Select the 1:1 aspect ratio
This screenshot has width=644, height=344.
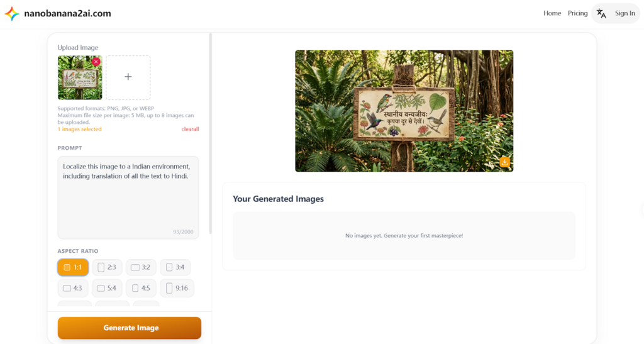(73, 267)
